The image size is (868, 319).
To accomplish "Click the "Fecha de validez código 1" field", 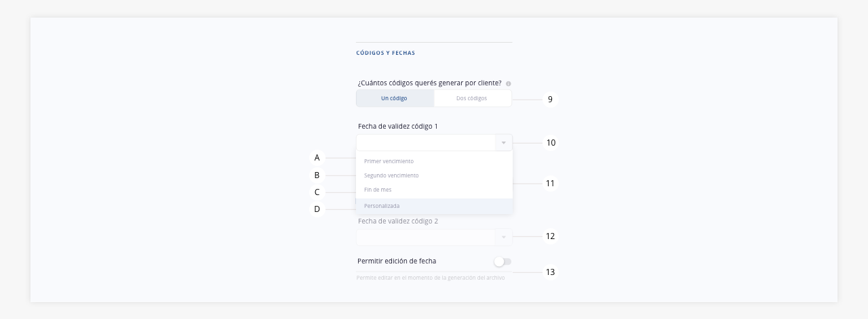I will click(x=434, y=143).
